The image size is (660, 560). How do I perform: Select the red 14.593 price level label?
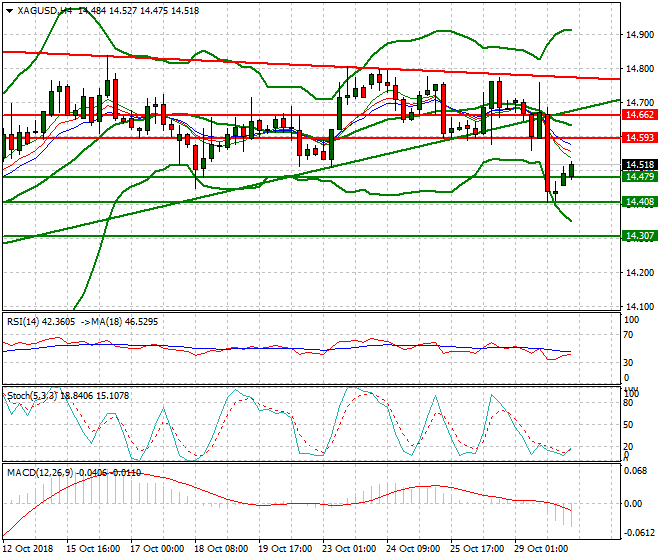pyautogui.click(x=640, y=138)
